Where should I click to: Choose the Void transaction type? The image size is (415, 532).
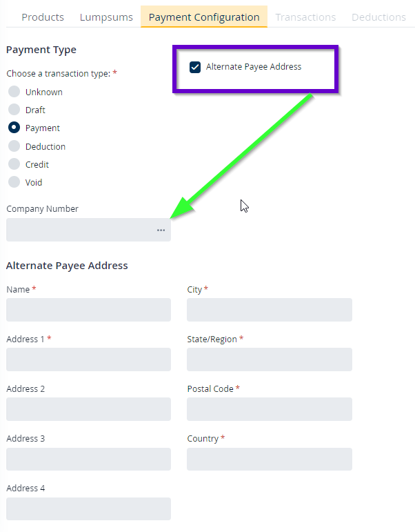coord(14,182)
